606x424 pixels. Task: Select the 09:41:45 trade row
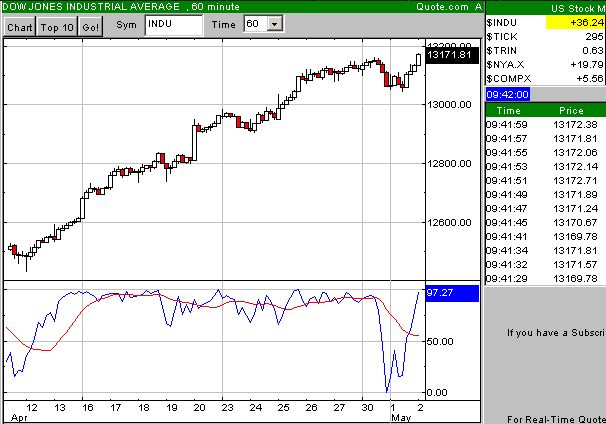click(x=546, y=222)
